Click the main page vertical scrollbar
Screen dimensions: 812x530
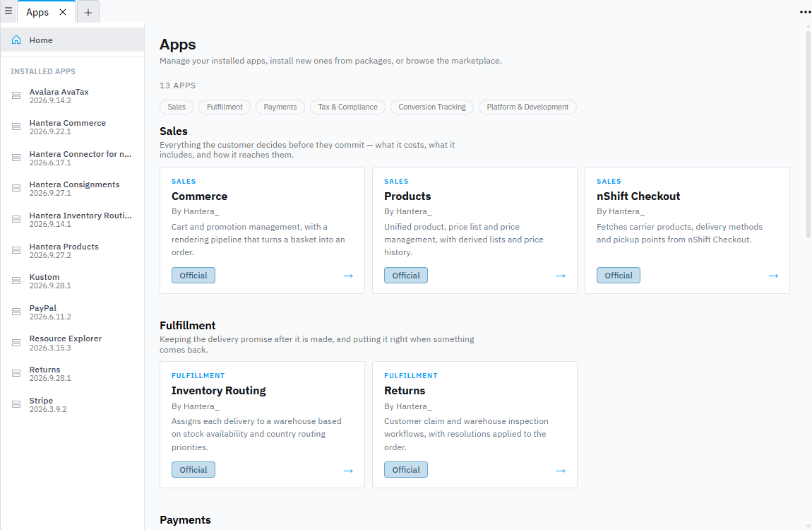coord(808,135)
